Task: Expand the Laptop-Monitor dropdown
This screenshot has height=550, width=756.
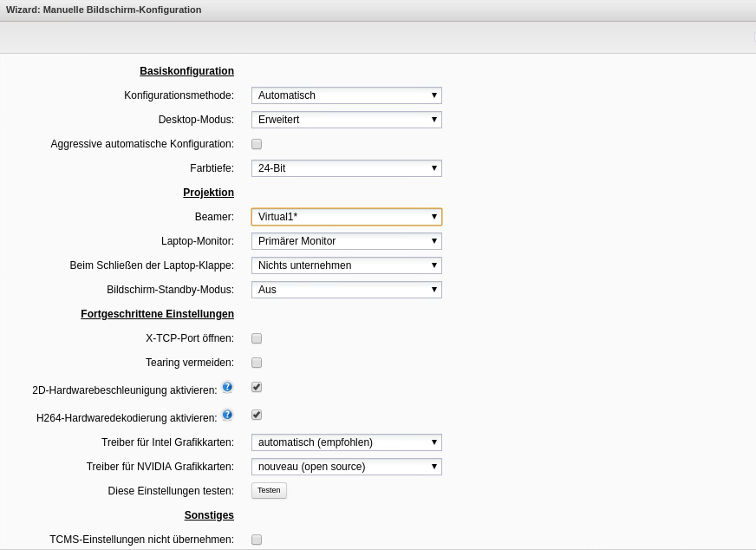Action: (x=346, y=241)
